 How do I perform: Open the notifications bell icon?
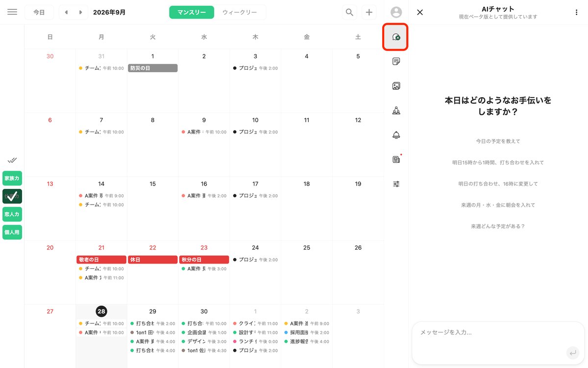(396, 135)
